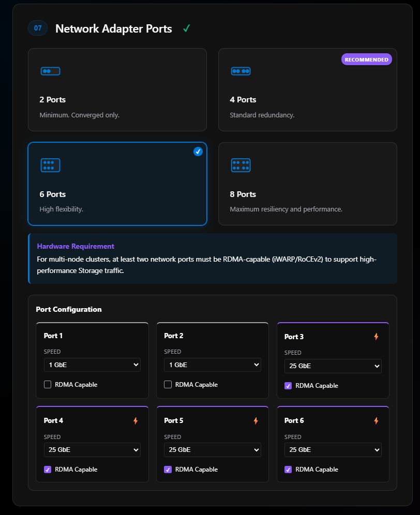The width and height of the screenshot is (420, 515).
Task: Click the 8 Ports adapter icon
Action: click(x=241, y=165)
